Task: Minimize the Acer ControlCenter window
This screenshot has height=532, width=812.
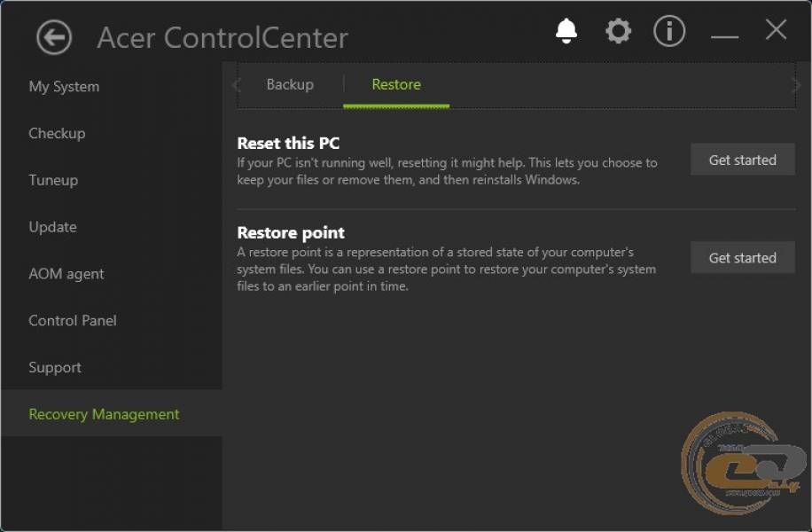Action: click(724, 36)
